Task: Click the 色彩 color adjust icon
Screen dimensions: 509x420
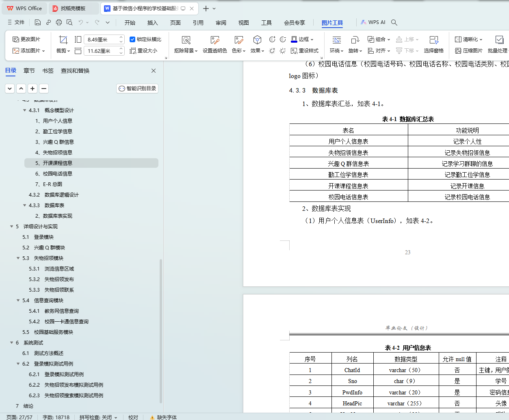Action: pyautogui.click(x=239, y=40)
